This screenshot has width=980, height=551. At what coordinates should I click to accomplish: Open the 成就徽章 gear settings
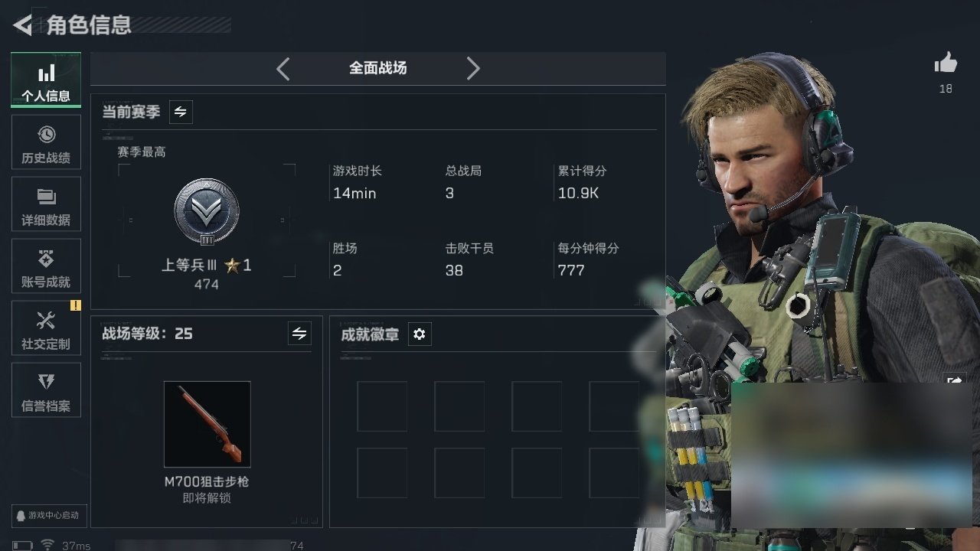tap(420, 334)
